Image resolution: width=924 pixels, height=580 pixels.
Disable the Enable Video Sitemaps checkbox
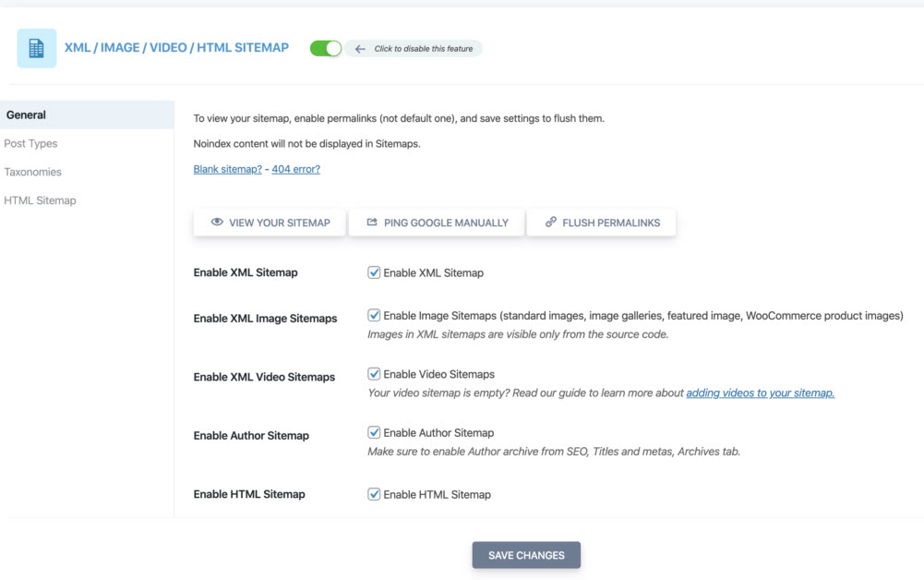coord(374,374)
